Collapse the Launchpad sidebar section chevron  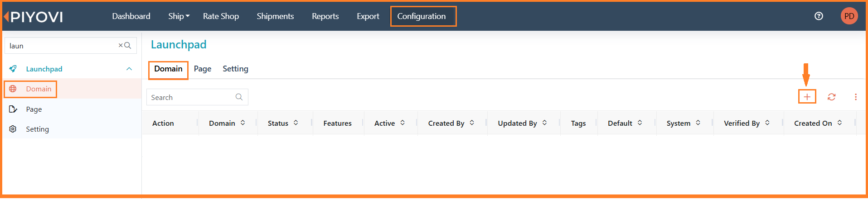tap(129, 69)
